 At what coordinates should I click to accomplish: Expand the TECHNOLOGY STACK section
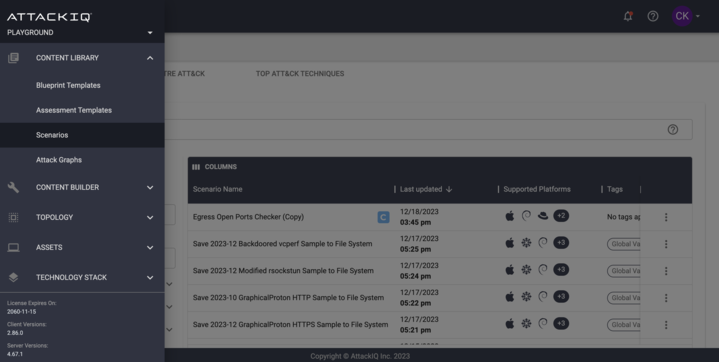click(x=150, y=277)
